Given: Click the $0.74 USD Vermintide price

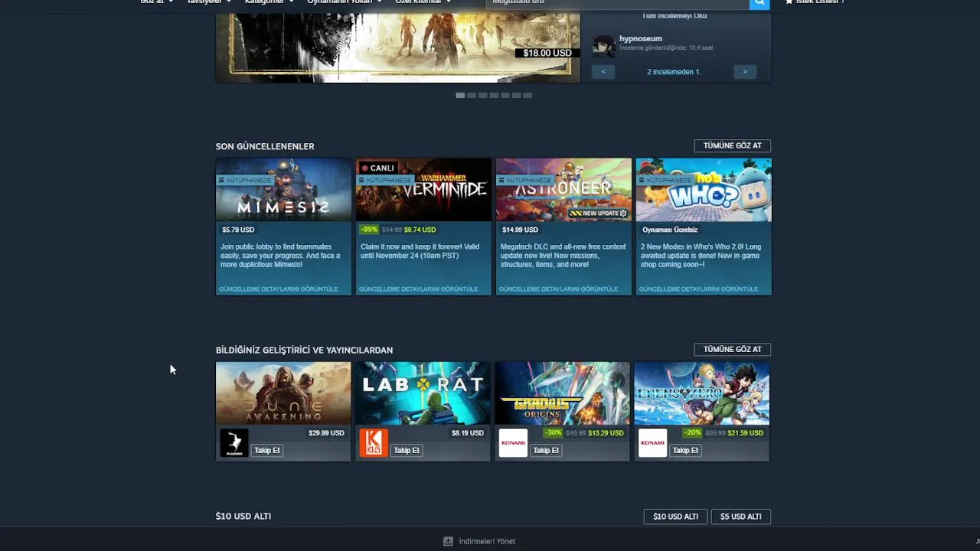Looking at the screenshot, I should [420, 230].
